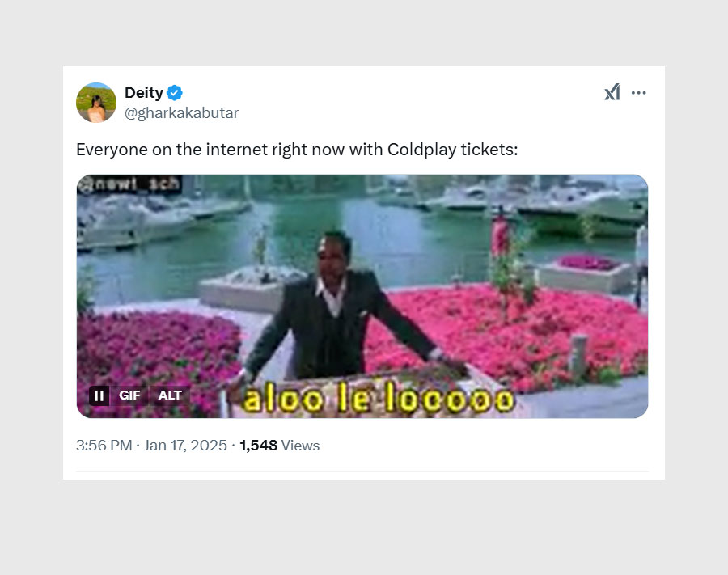This screenshot has height=575, width=728.
Task: Open the three-dot More options menu
Action: pyautogui.click(x=639, y=93)
